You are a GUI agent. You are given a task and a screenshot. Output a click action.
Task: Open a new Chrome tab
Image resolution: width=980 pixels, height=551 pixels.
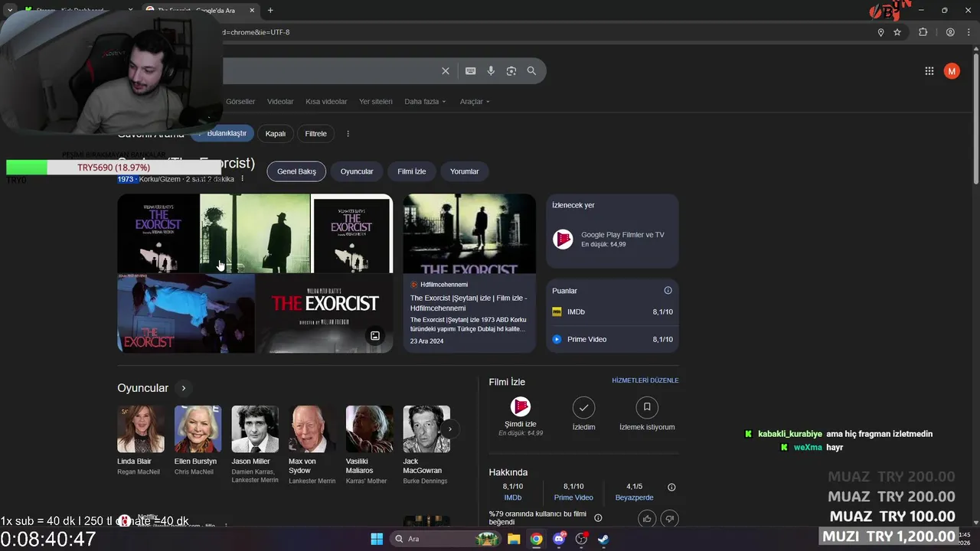[270, 10]
